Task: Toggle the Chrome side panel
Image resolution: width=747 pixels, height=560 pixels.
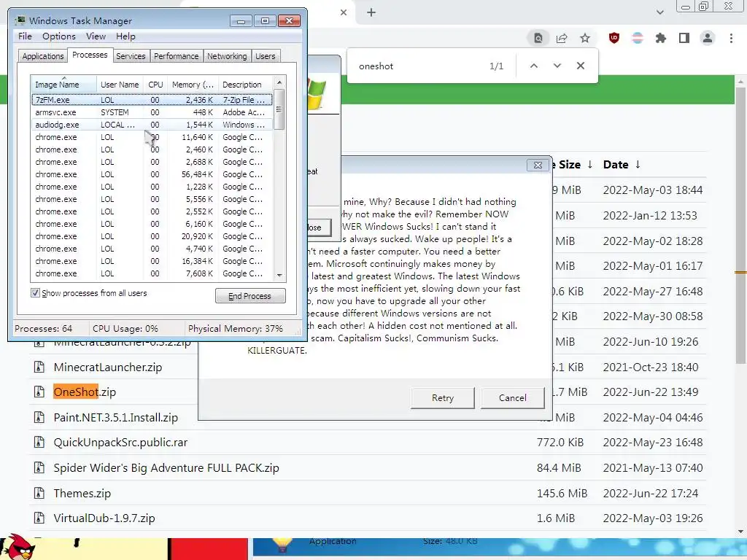Action: pos(684,38)
